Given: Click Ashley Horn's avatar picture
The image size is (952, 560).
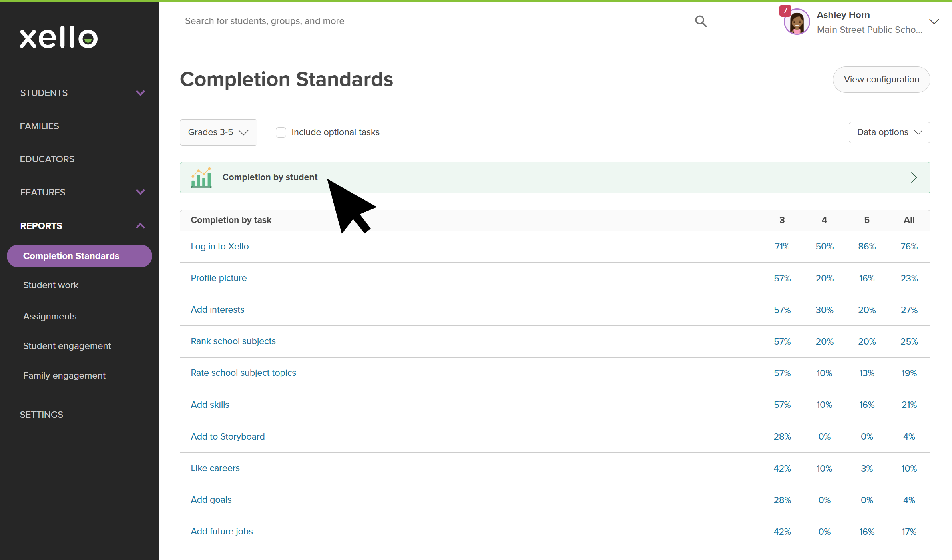Looking at the screenshot, I should [797, 22].
